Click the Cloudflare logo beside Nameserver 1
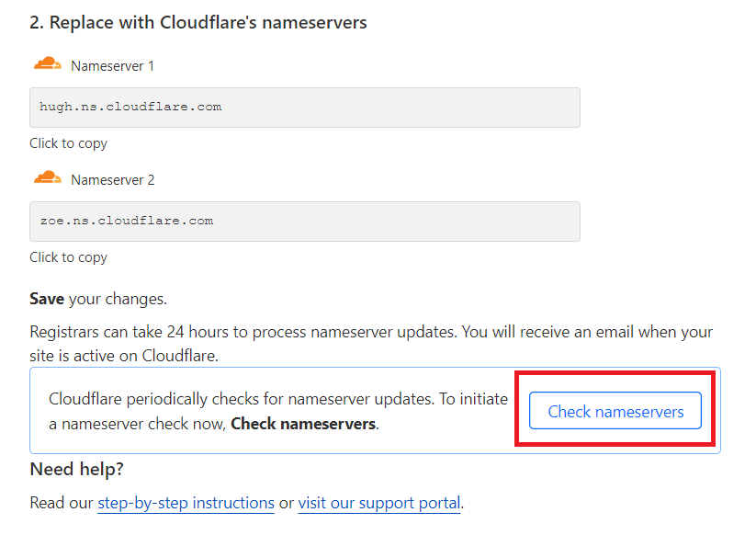The width and height of the screenshot is (756, 535). pyautogui.click(x=47, y=64)
